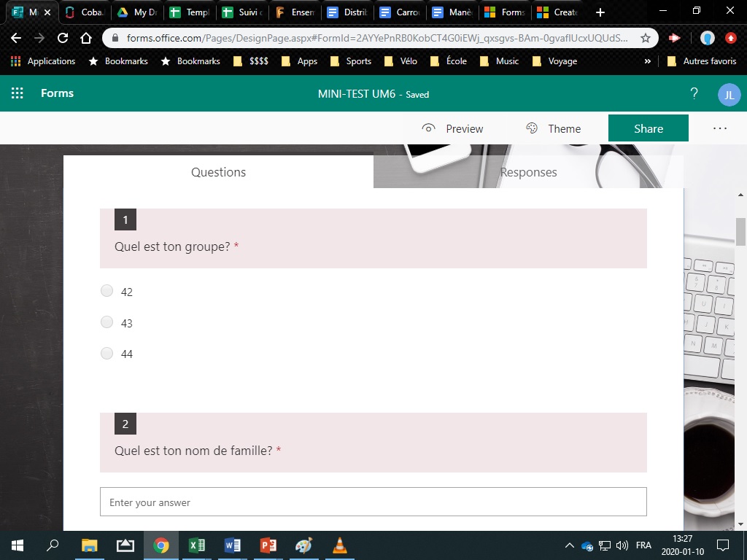This screenshot has width=747, height=560.
Task: Open the first Bookmarks star bookmark
Action: tap(119, 61)
